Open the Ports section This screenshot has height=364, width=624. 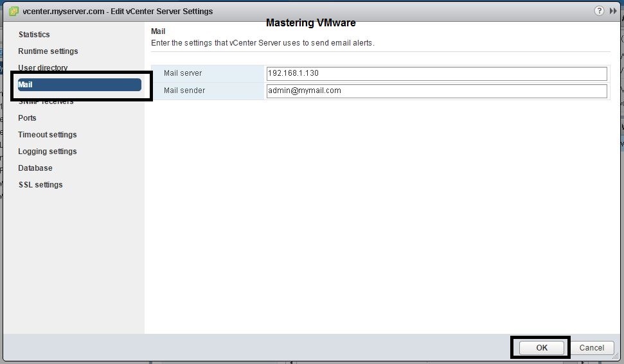27,118
